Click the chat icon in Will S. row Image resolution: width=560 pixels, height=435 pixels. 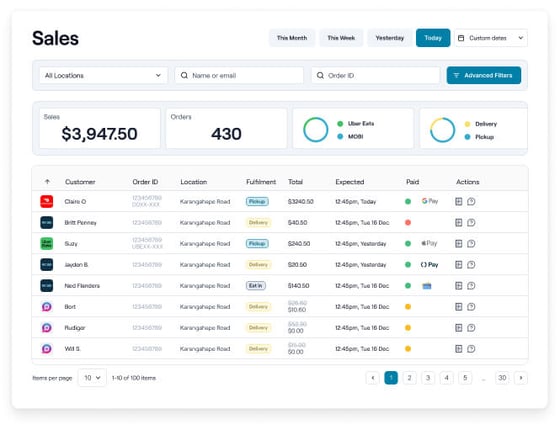tap(471, 349)
